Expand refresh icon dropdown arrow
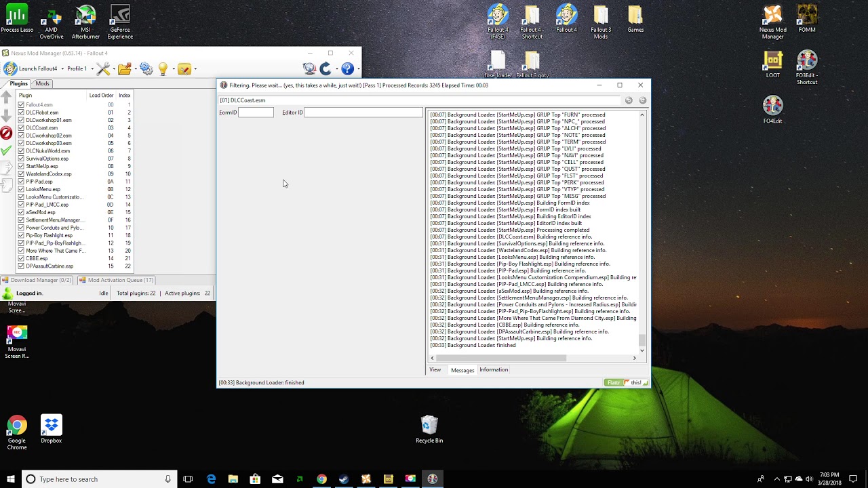The width and height of the screenshot is (868, 488). (336, 68)
